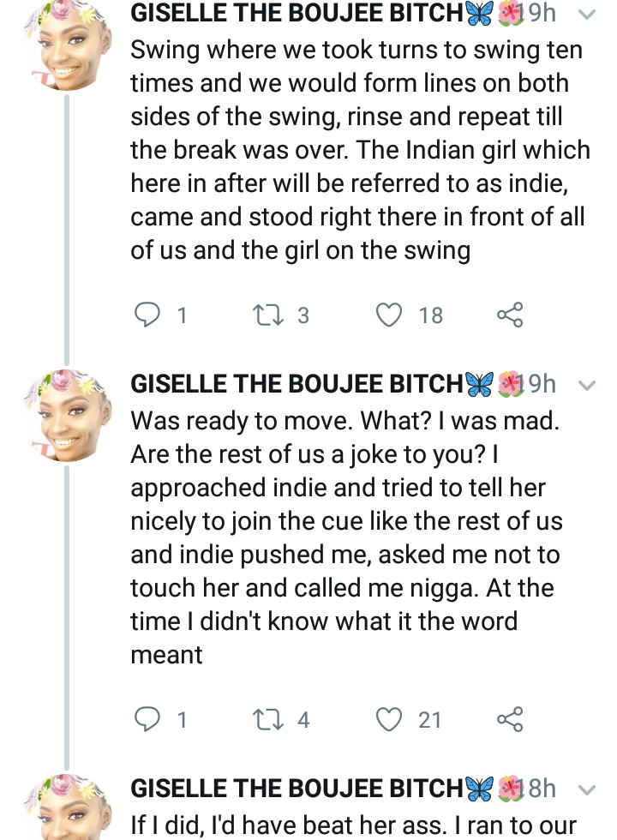This screenshot has height=840, width=617.
Task: Open GISELLE username above "Was ready to move"
Action: (x=296, y=385)
